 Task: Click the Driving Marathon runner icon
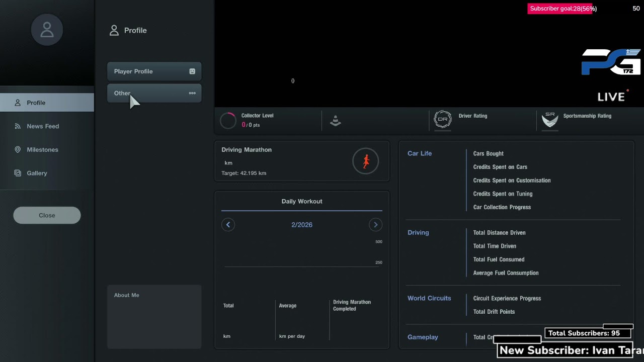366,161
